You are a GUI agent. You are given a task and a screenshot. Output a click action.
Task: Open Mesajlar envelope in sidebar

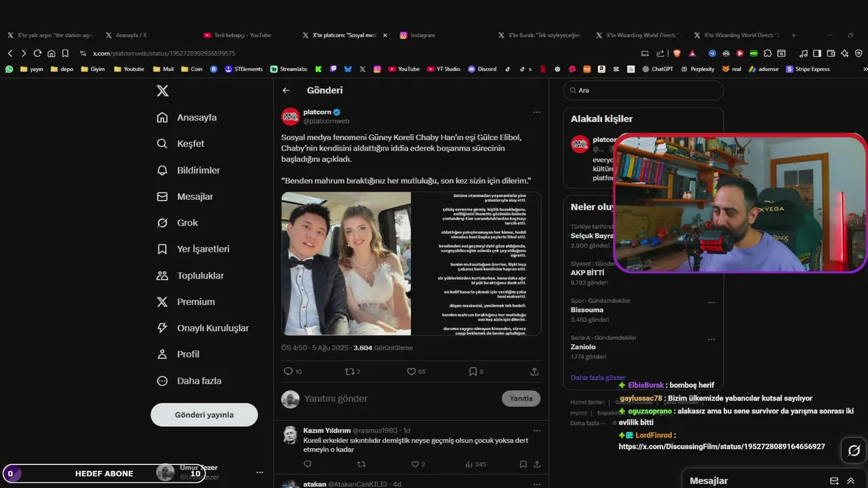click(x=162, y=197)
